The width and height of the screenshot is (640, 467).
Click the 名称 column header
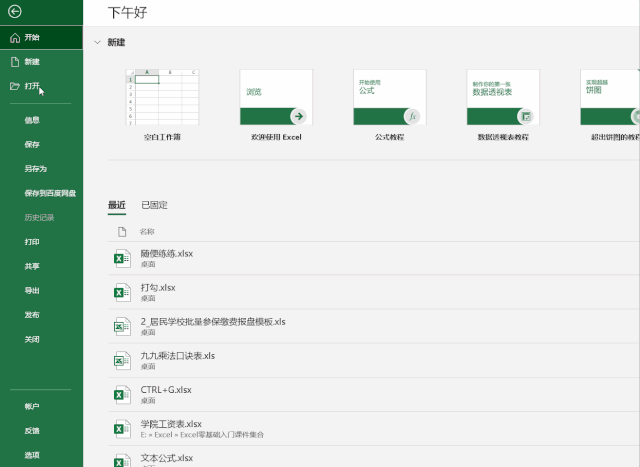[x=147, y=232]
